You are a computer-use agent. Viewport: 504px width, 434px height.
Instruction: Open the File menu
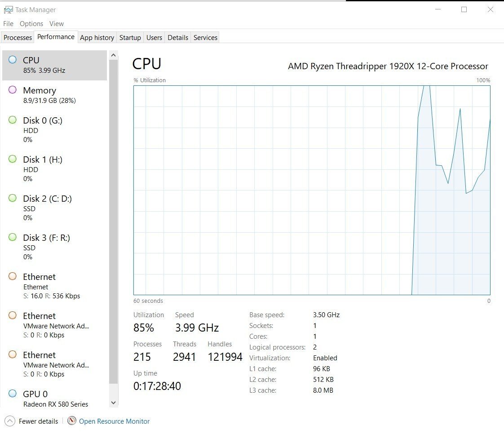pyautogui.click(x=9, y=24)
